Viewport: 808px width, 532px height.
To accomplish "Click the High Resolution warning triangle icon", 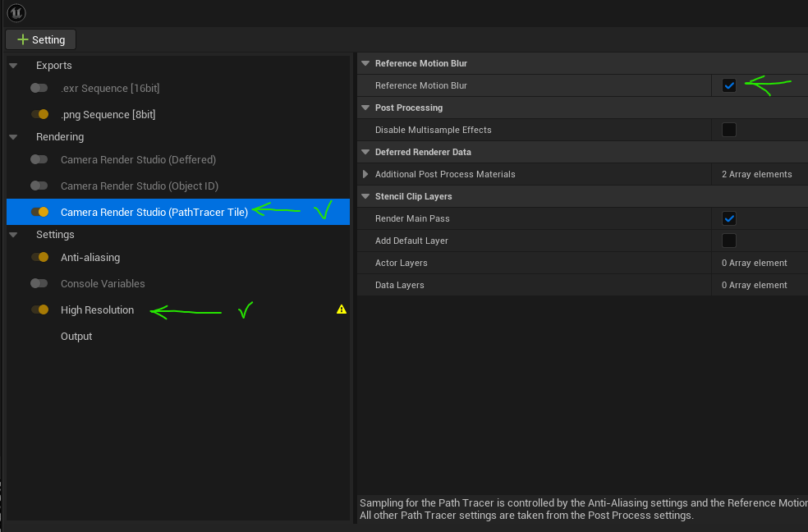I will pyautogui.click(x=341, y=309).
